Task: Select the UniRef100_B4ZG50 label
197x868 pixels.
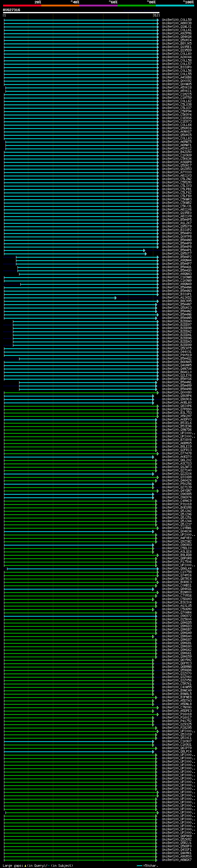Action: (x=177, y=152)
